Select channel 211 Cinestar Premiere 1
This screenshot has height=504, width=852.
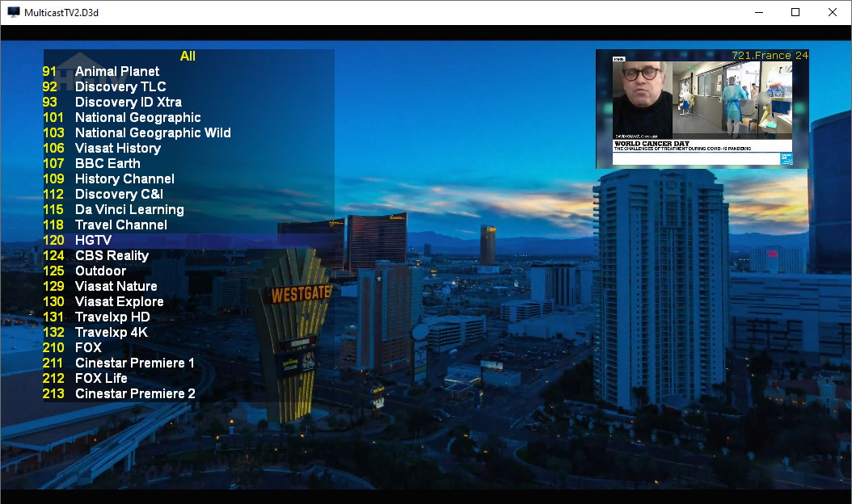[x=188, y=363]
